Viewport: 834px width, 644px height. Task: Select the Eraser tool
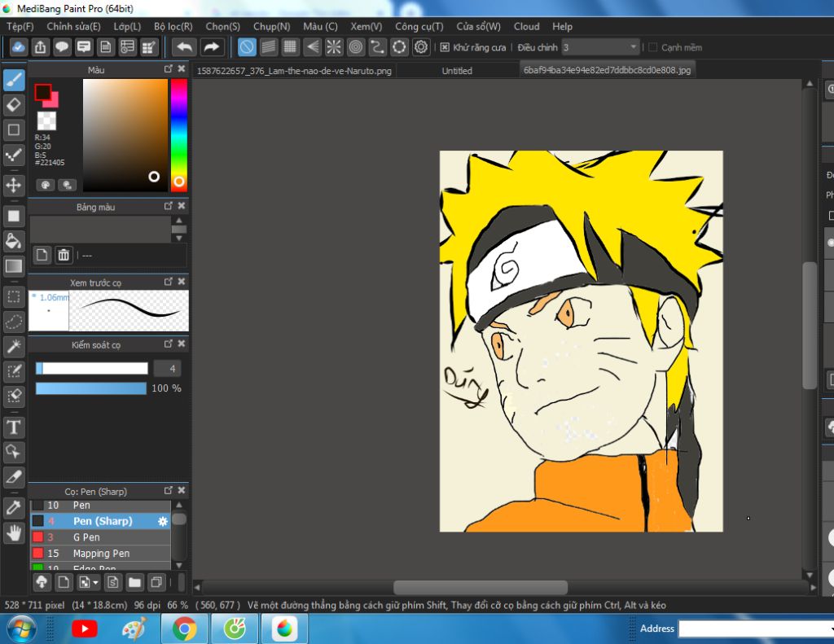14,105
